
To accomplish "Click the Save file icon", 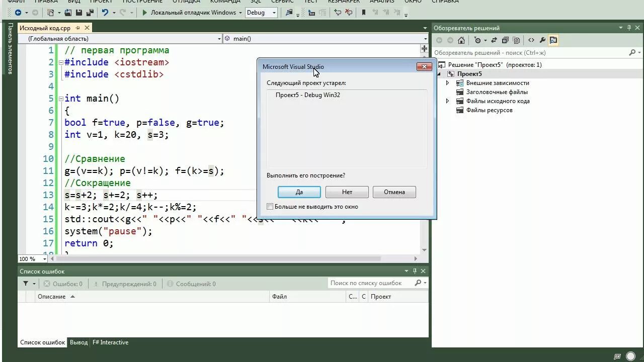I will (79, 13).
